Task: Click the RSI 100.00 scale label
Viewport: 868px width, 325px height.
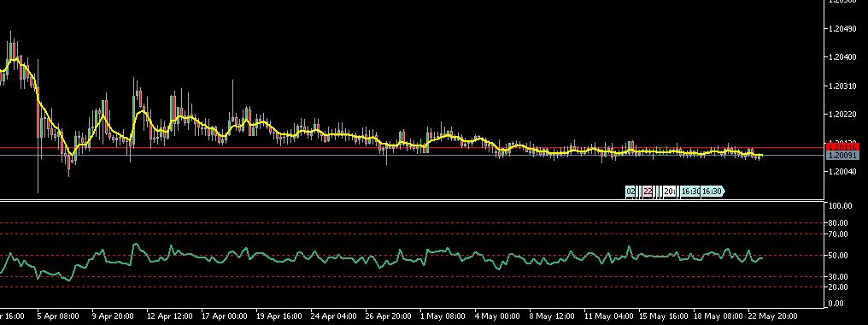Action: tap(840, 206)
